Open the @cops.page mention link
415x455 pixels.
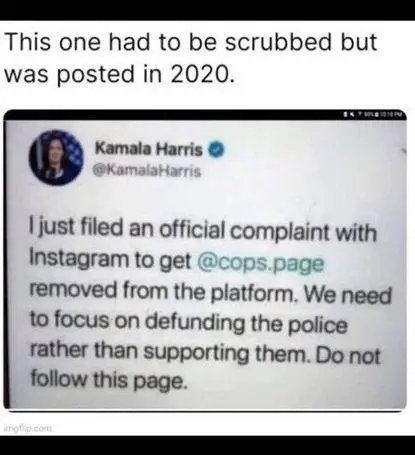tap(261, 263)
